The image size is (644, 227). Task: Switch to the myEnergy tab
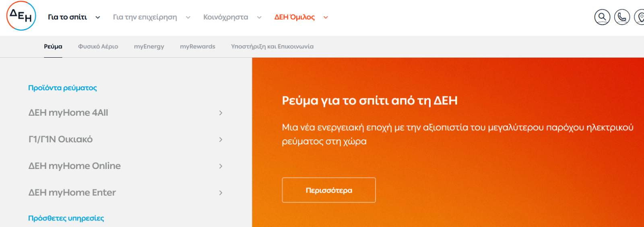(x=149, y=46)
